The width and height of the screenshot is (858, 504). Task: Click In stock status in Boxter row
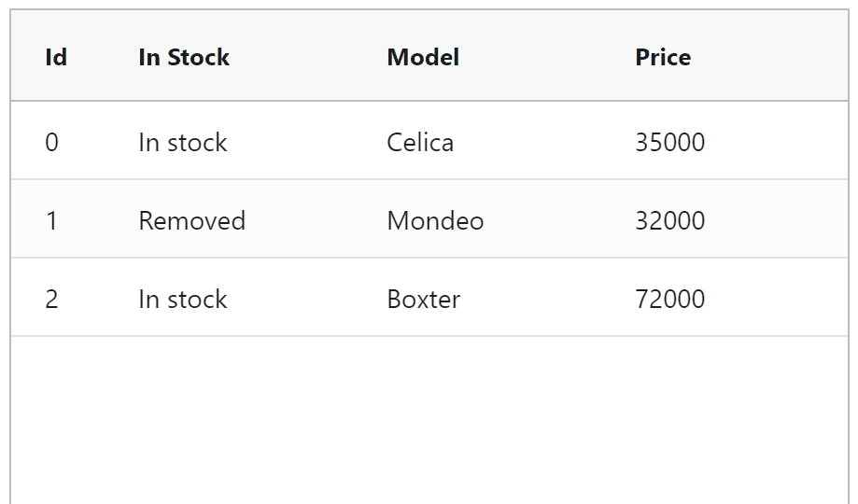pyautogui.click(x=183, y=299)
